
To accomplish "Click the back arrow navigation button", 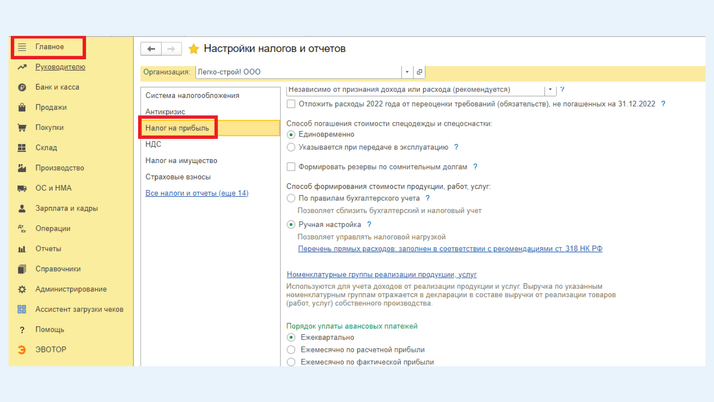I will coord(151,49).
